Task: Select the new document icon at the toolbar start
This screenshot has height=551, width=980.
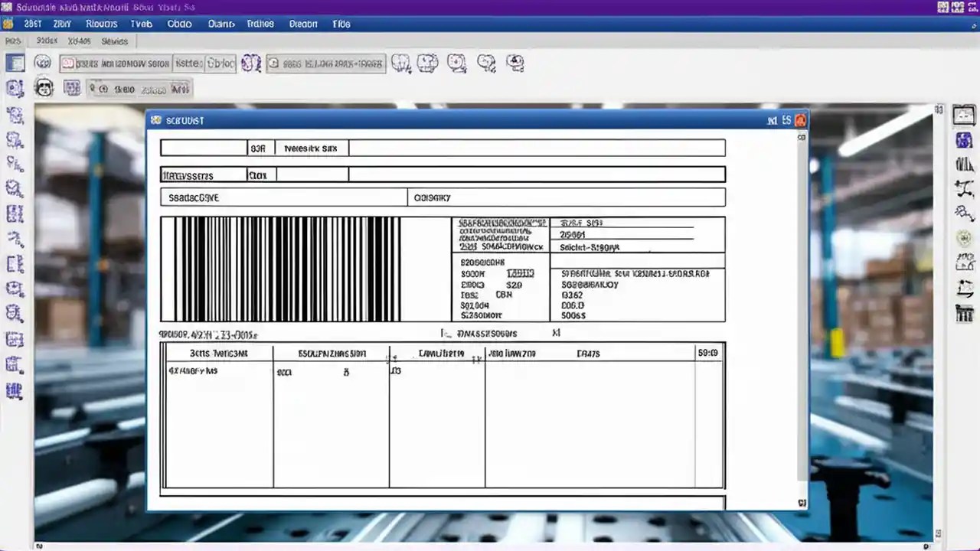Action: [15, 63]
